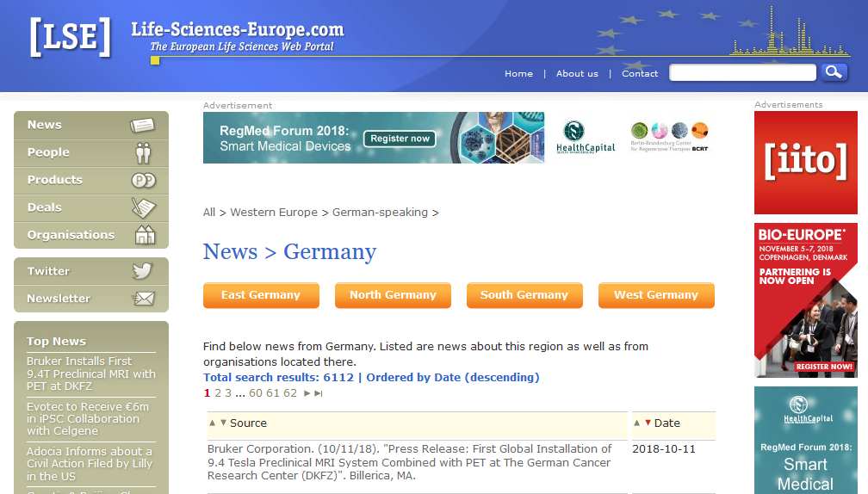Go to results page 61
This screenshot has height=494, width=868.
pos(273,393)
